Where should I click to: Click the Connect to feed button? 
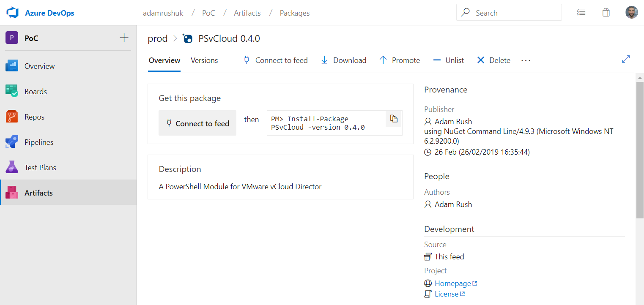[197, 123]
